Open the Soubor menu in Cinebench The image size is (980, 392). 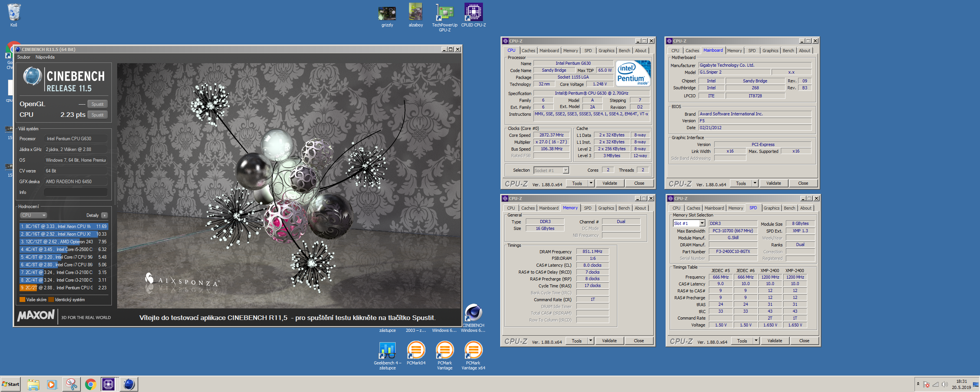tap(24, 57)
